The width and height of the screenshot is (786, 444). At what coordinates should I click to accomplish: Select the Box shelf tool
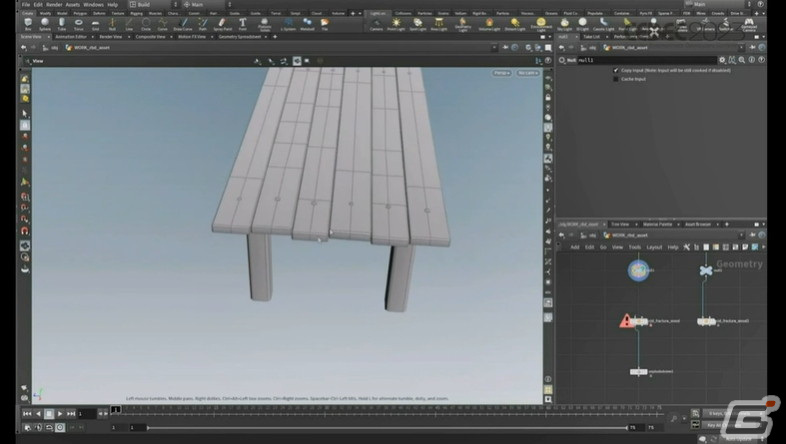coord(28,24)
